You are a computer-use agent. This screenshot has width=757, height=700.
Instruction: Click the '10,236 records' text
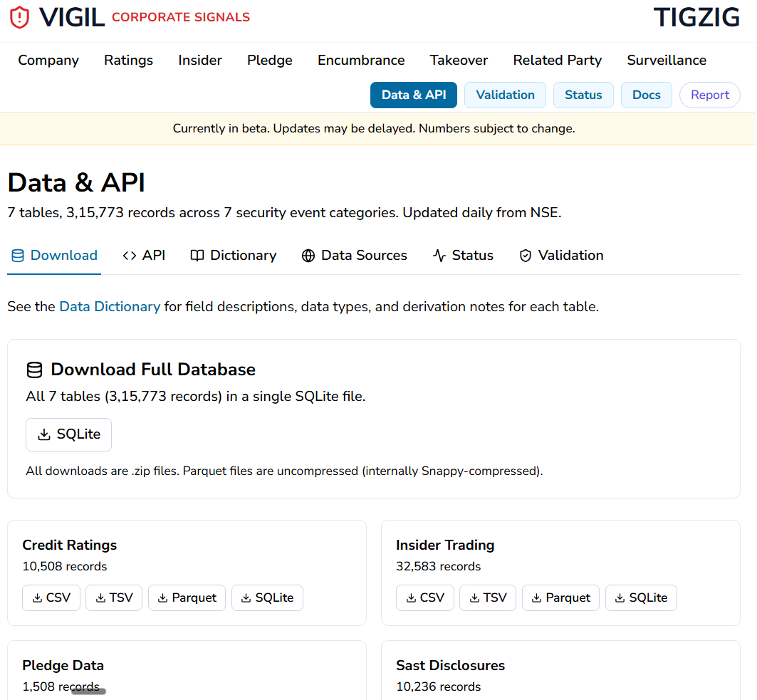pos(439,687)
